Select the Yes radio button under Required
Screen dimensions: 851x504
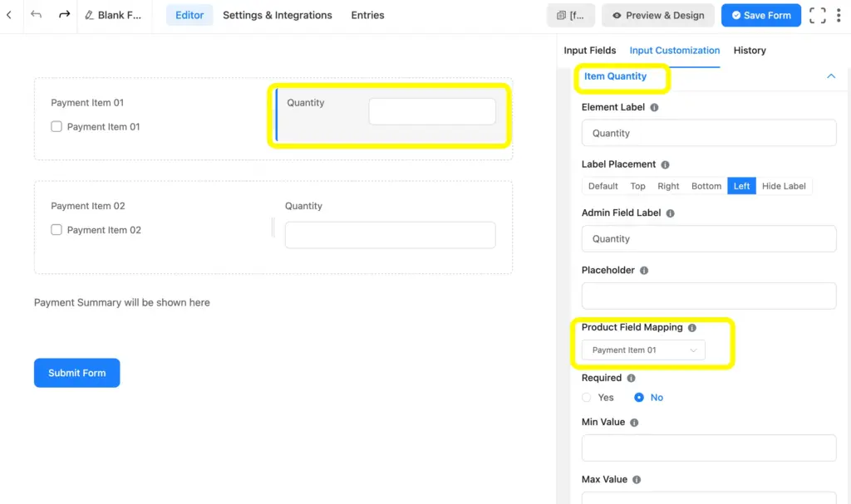pyautogui.click(x=586, y=397)
